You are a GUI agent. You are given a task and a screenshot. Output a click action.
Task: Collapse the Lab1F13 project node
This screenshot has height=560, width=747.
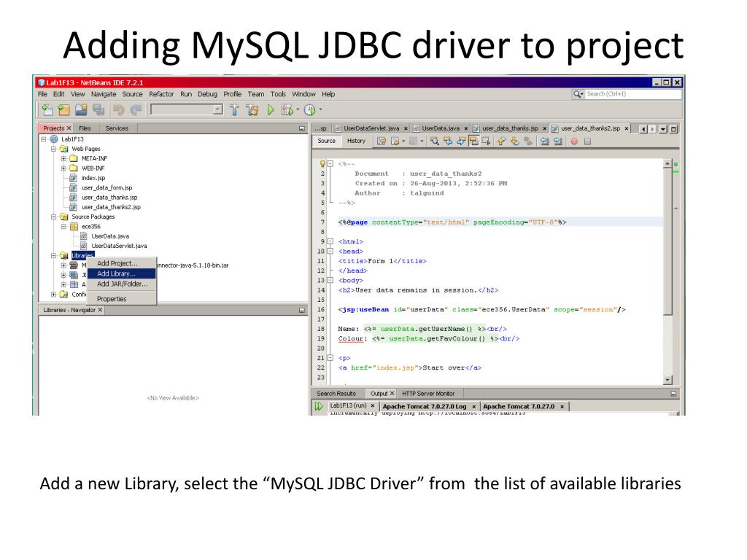(44, 139)
